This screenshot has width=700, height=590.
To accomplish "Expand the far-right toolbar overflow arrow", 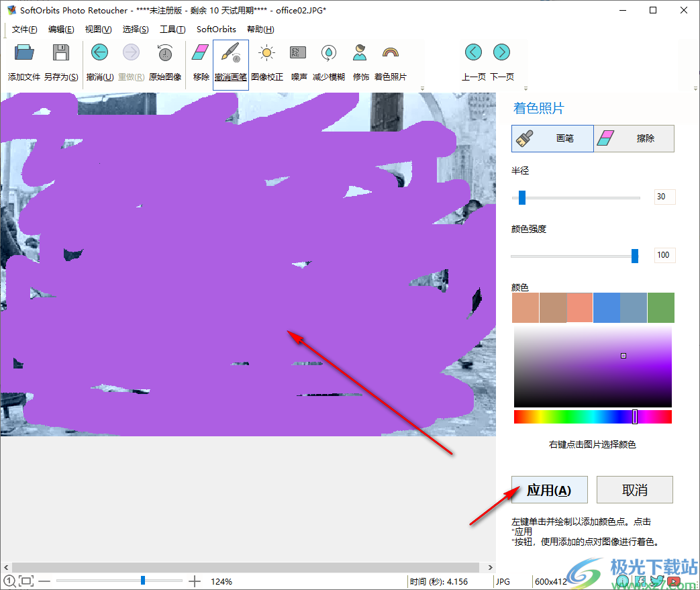I will tap(695, 89).
